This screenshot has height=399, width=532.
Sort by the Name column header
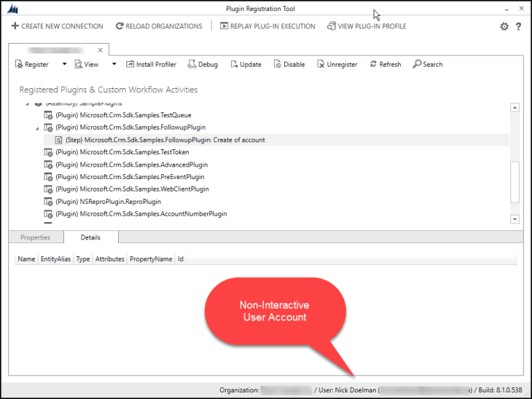pos(26,259)
